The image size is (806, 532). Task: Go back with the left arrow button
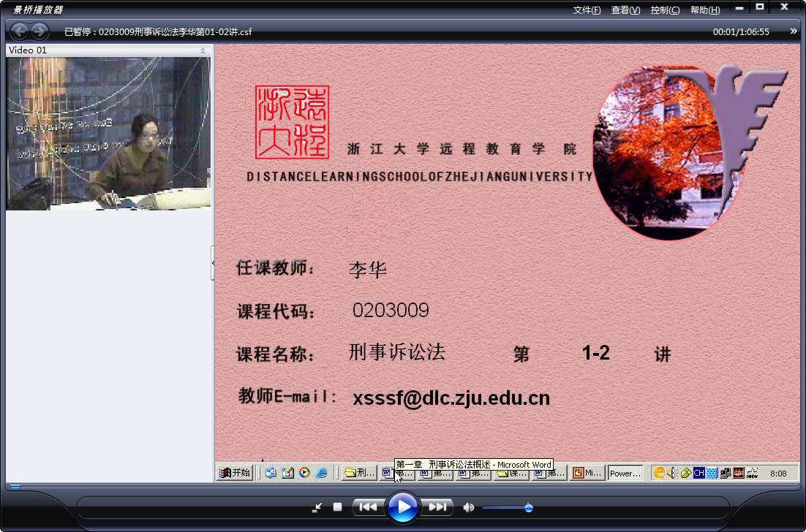[x=20, y=31]
